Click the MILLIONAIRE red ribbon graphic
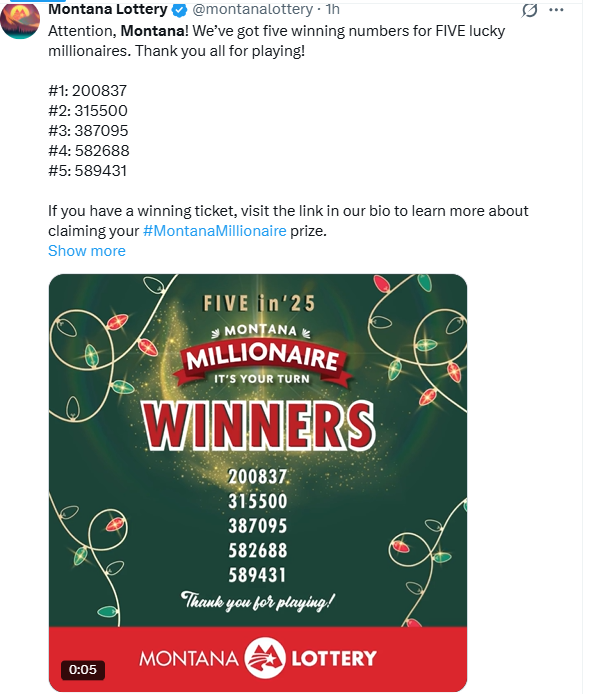607x694 pixels. pyautogui.click(x=262, y=358)
